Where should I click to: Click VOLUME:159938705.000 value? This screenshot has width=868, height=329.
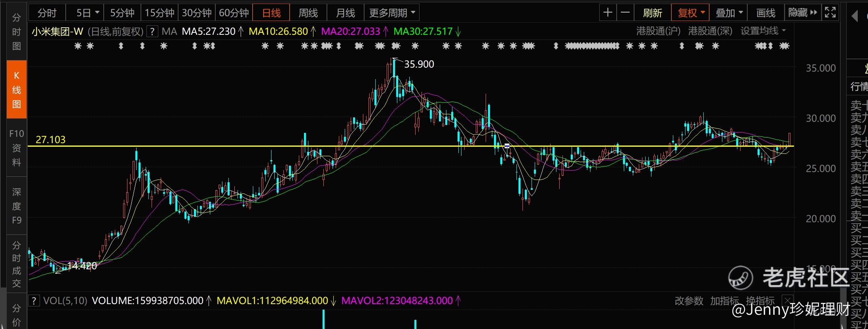point(148,301)
